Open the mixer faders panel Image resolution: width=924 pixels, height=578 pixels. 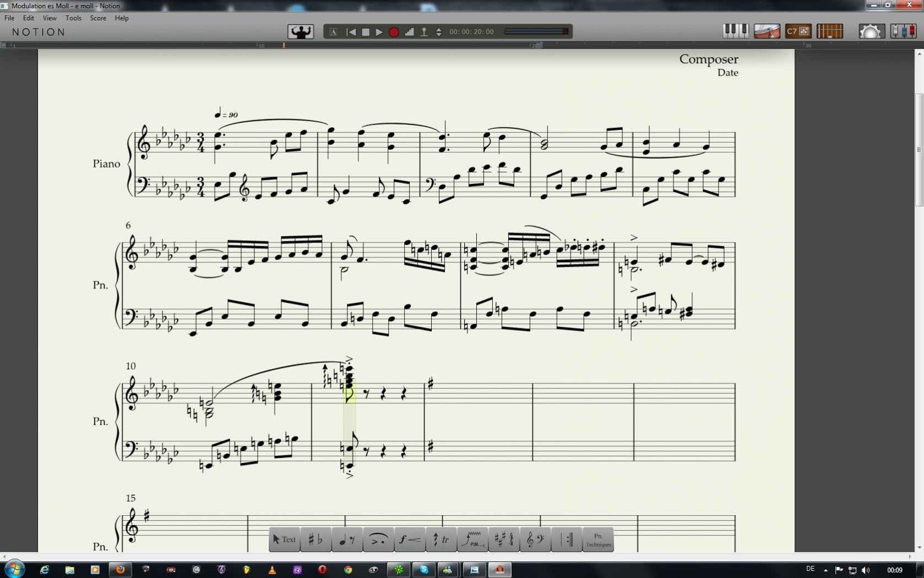903,31
